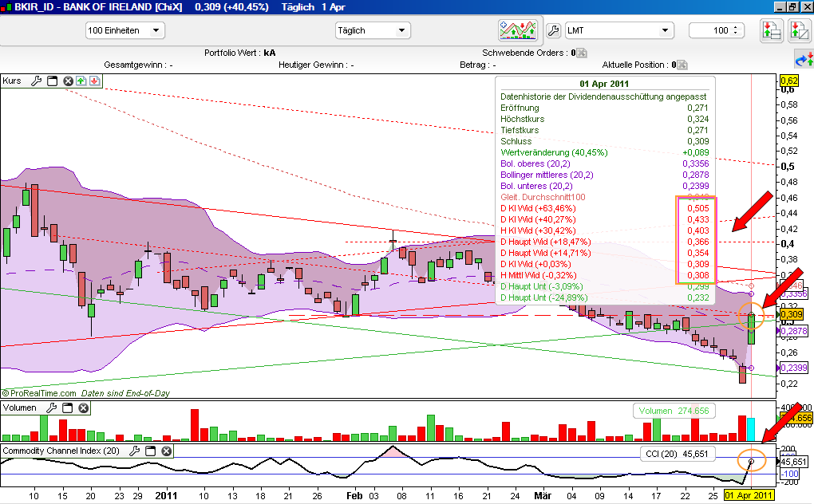This screenshot has height=504, width=814.
Task: Click the 0,2878 Bollinger middle axis label
Action: coord(794,331)
